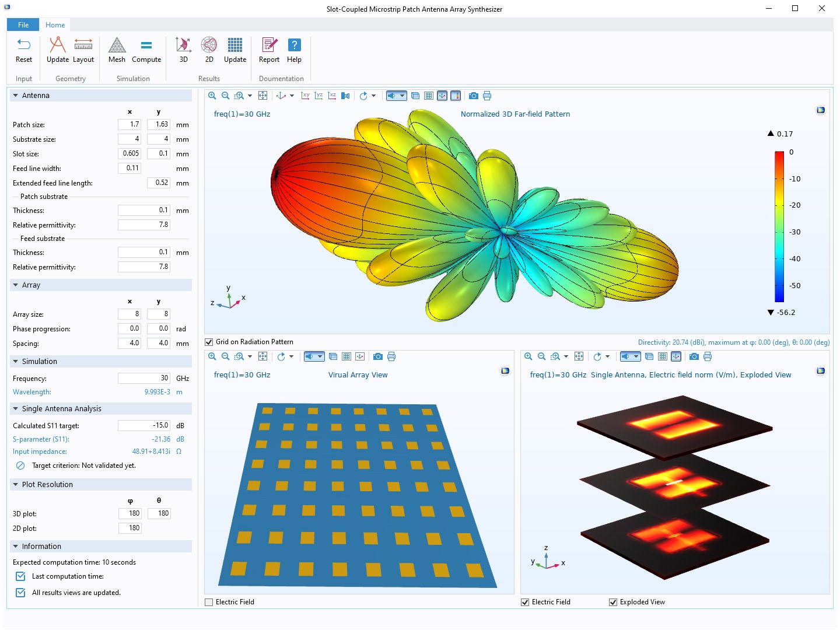Click Update in the Geometry group
This screenshot has height=630, width=840.
point(57,45)
